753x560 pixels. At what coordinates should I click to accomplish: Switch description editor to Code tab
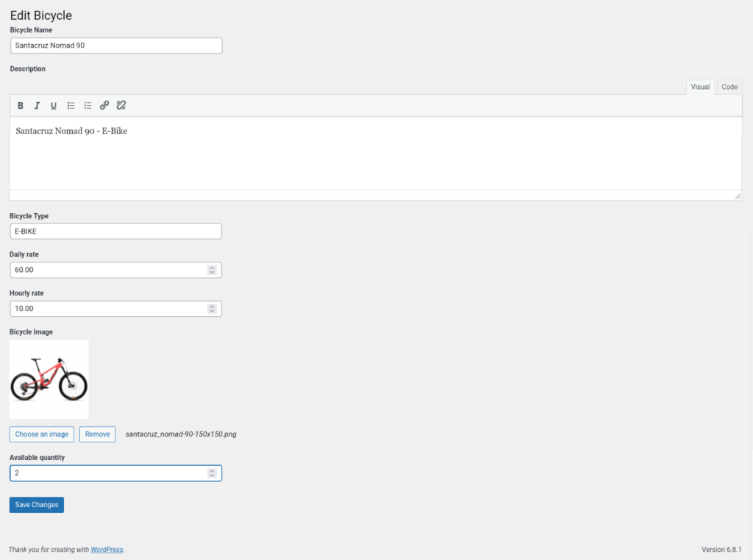pos(729,87)
